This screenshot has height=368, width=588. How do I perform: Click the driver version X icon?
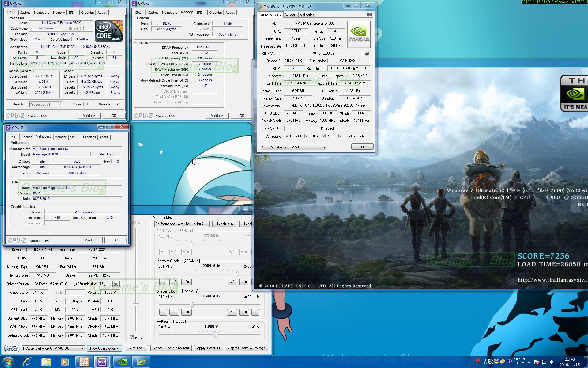116,284
